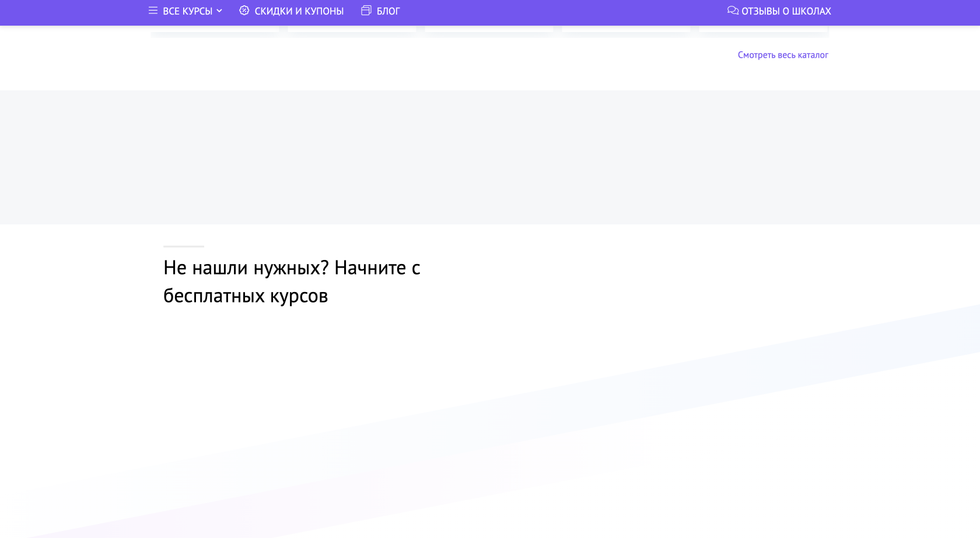Click the stacked pages blog icon
The image size is (980, 538).
366,10
